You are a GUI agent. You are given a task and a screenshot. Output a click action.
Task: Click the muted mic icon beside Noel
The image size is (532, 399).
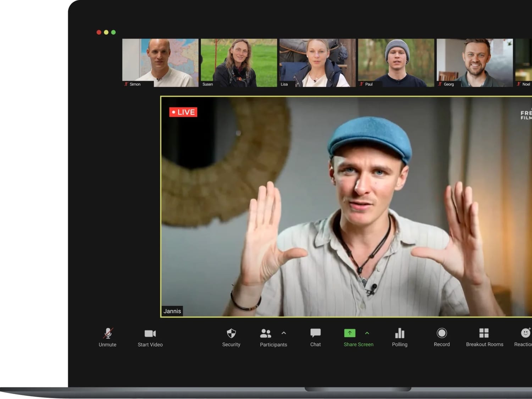click(519, 84)
